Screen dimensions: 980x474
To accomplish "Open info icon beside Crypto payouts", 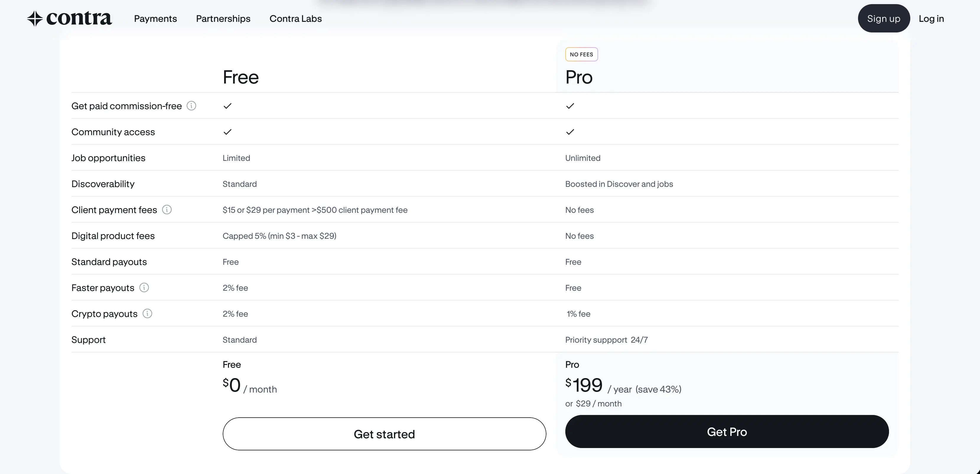I will click(147, 313).
